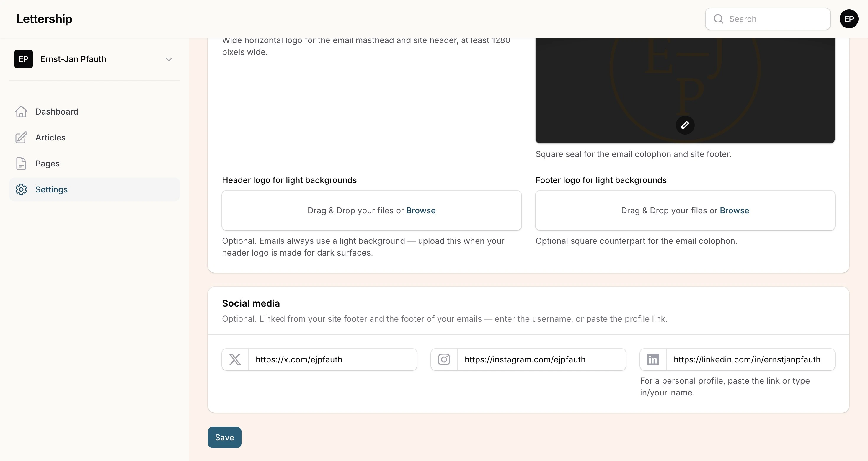868x461 pixels.
Task: Click 'Ernst-Jan Pfauth' account name
Action: tap(73, 59)
